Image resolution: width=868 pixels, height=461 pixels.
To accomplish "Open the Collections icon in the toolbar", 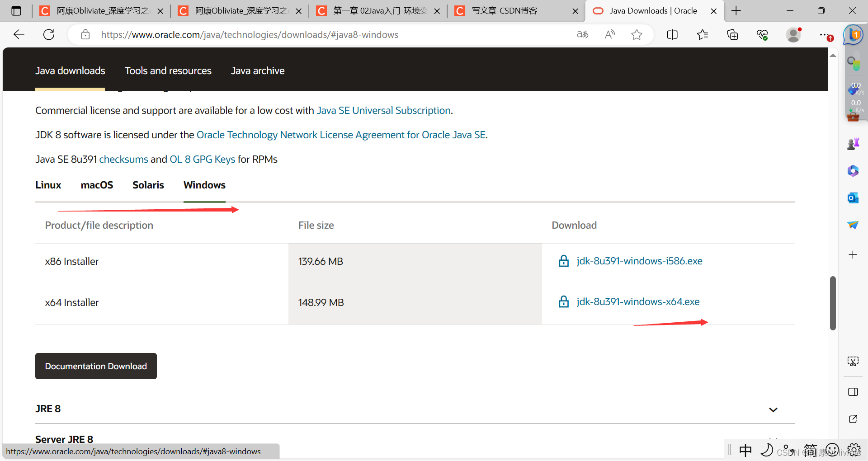I will tap(732, 34).
